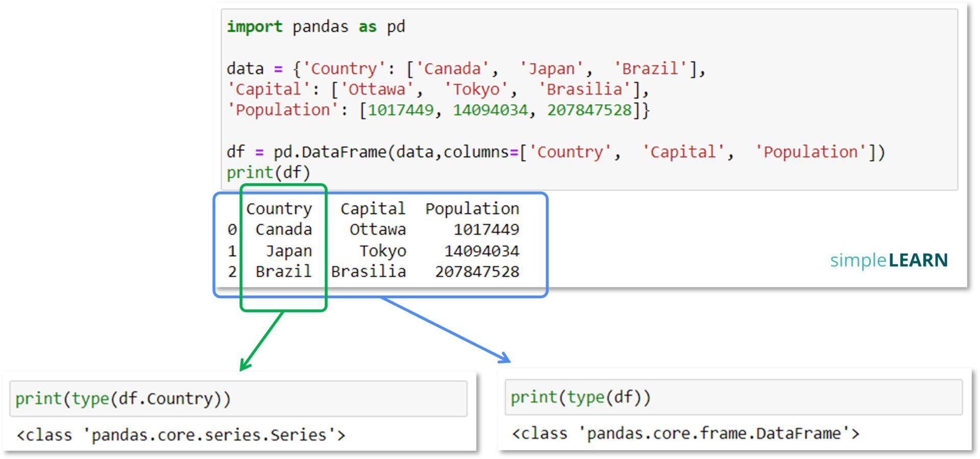Click inside the print(type(df.Country)) code cell

(238, 398)
